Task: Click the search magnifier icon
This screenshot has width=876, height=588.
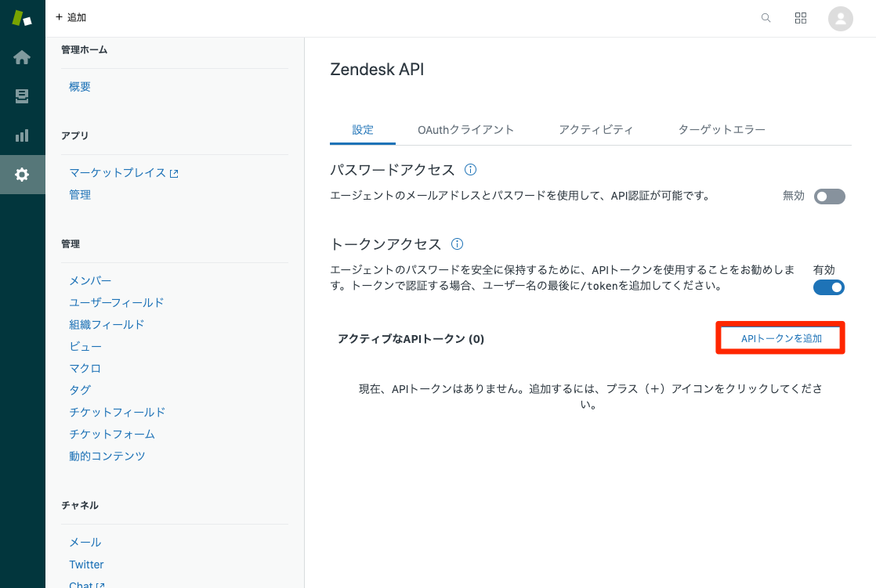Action: [x=766, y=18]
